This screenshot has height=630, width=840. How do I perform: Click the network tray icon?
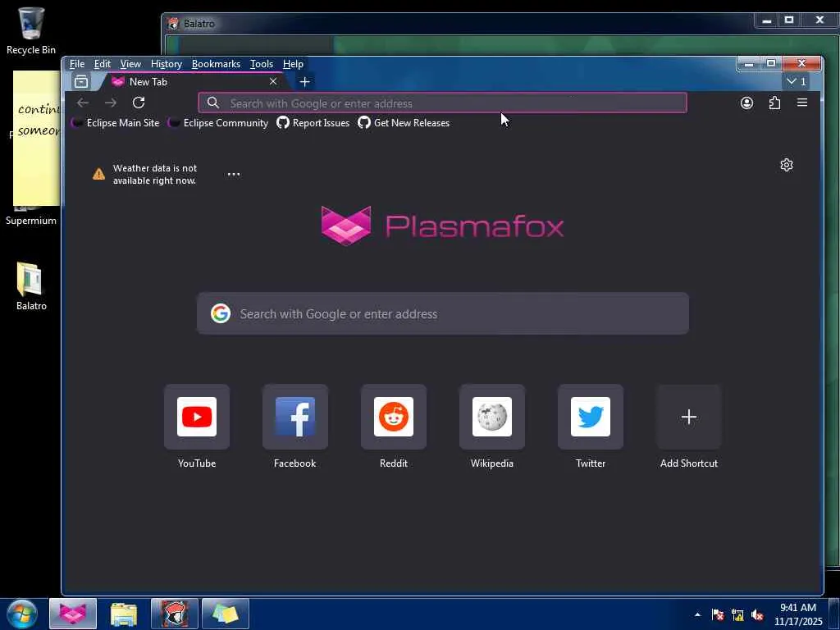[737, 615]
